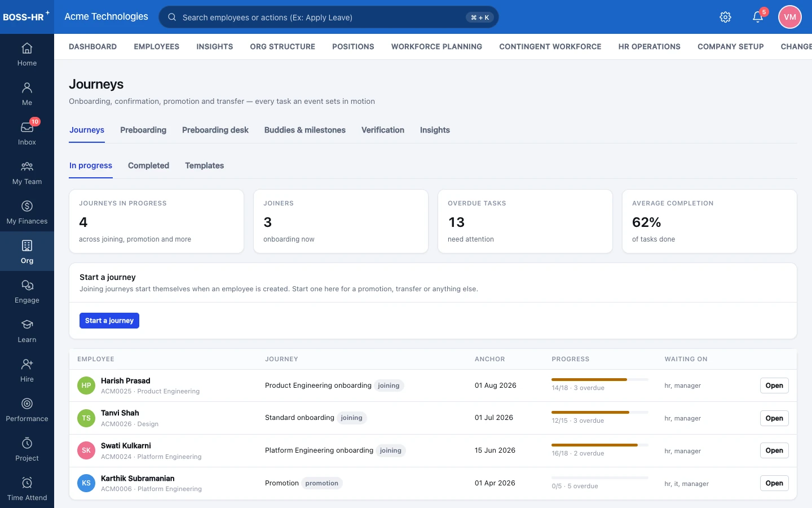Click Swati Kulkarni's SK avatar
812x508 pixels.
86,450
